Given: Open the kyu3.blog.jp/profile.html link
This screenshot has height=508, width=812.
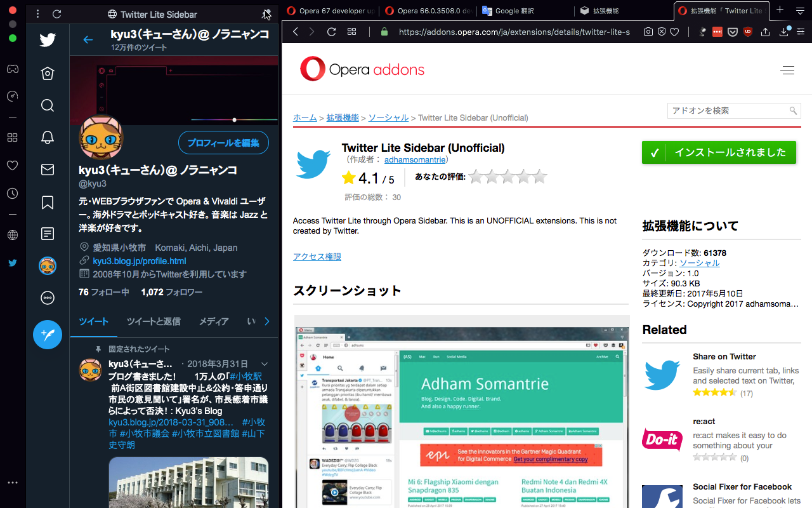Looking at the screenshot, I should (x=140, y=261).
